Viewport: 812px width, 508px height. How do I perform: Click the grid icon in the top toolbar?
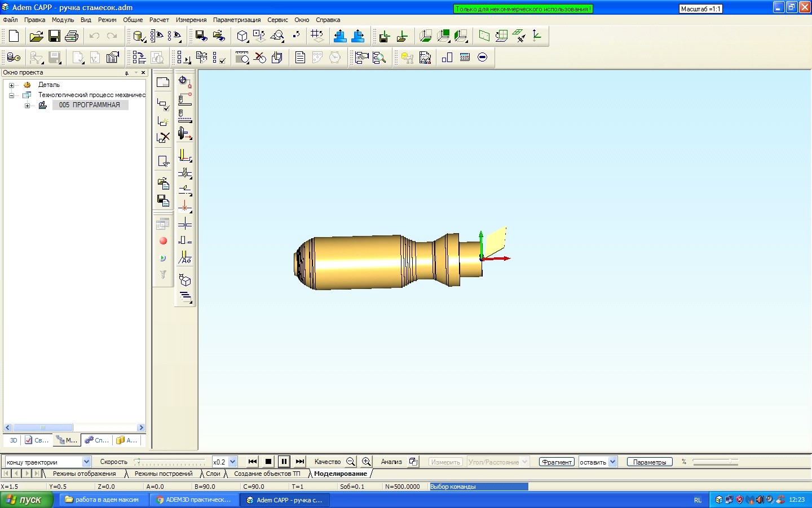tap(317, 36)
